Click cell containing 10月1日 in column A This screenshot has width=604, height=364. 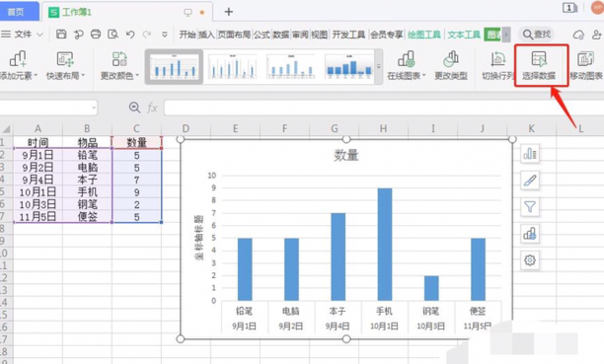[38, 191]
